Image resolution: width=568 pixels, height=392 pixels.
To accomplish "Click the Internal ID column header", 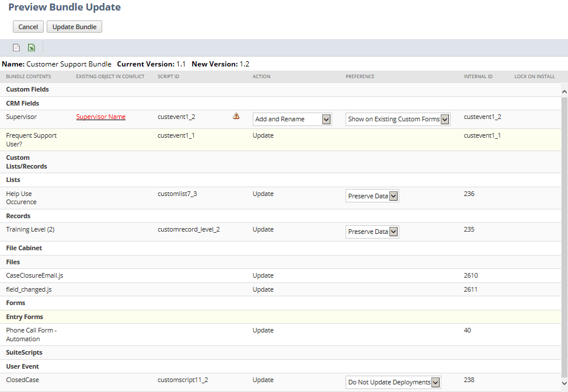I will [478, 76].
